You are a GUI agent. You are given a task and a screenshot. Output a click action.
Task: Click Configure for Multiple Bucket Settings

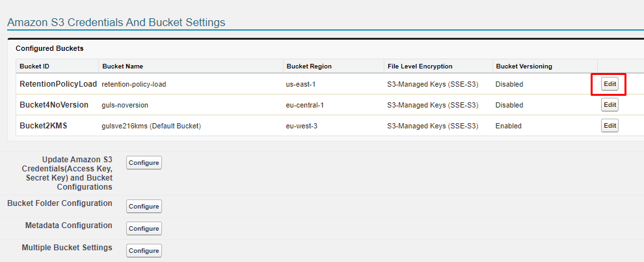pos(144,251)
